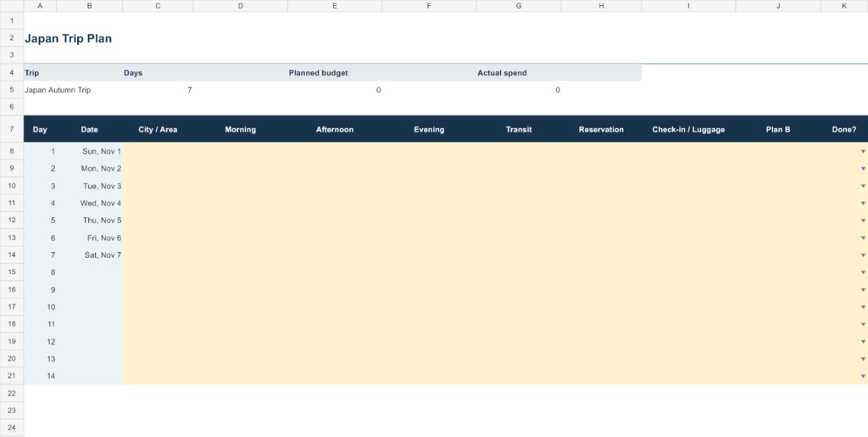Open the Done? dropdown for Day 7

pyautogui.click(x=862, y=255)
